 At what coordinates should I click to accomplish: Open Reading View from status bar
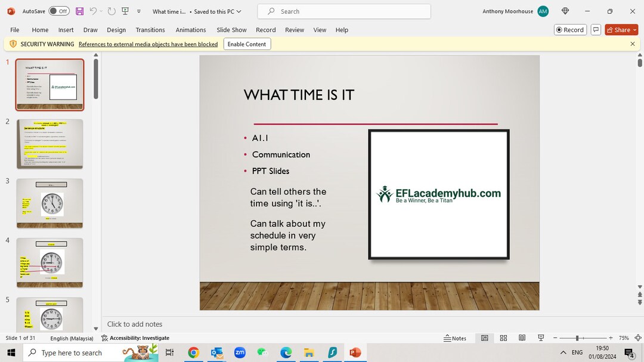point(522,338)
